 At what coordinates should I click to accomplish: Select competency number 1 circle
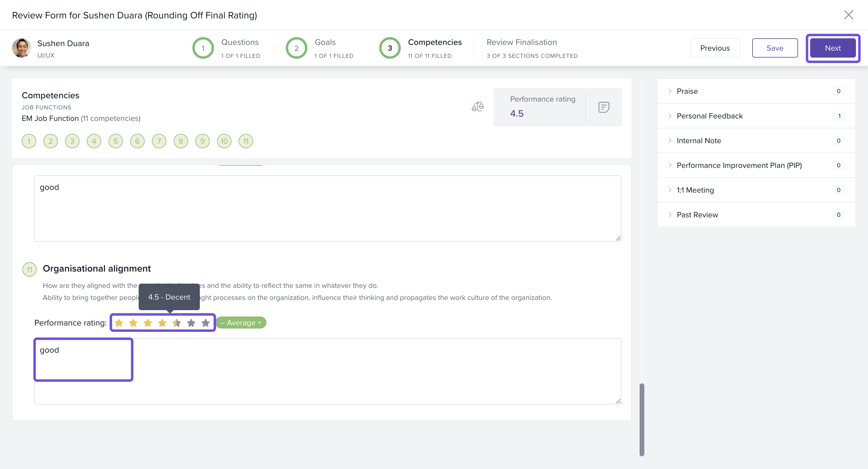29,141
